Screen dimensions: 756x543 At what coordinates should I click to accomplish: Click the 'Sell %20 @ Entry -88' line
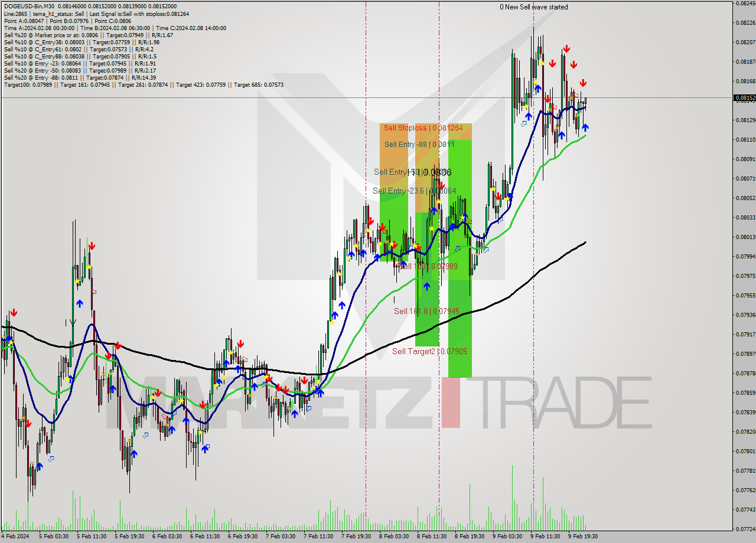80,77
